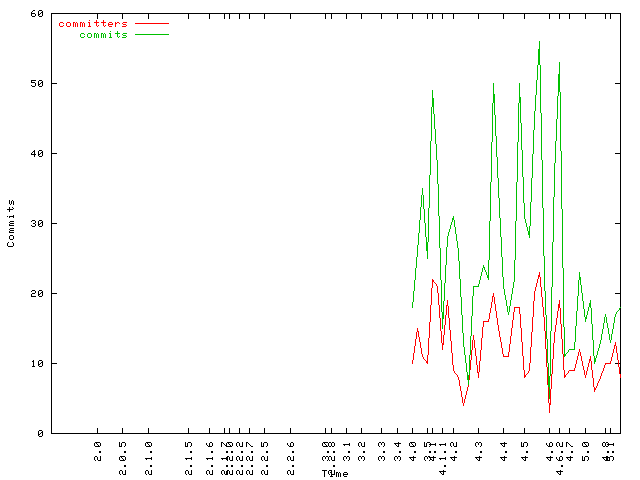This screenshot has width=640, height=480.
Task: Click the red committers legend label
Action: [93, 23]
